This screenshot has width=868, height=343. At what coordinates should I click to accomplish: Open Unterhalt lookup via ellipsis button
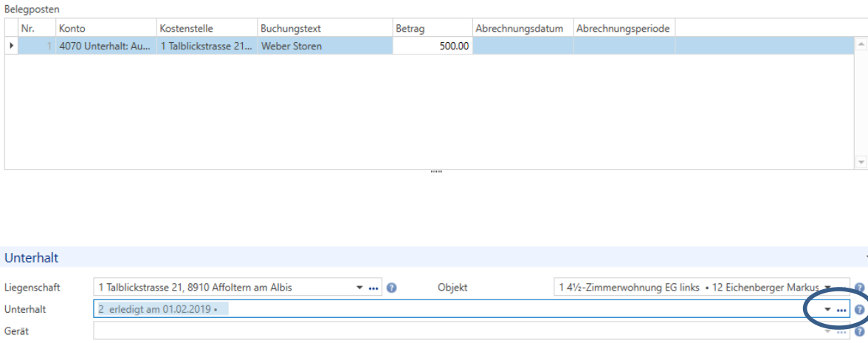(x=841, y=311)
